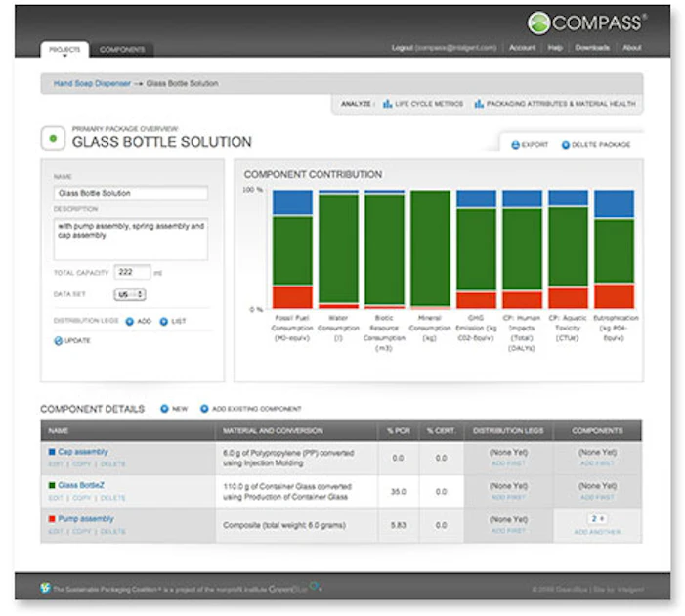Image resolution: width=685 pixels, height=616 pixels.
Task: Click the Delete Package icon
Action: tap(566, 145)
